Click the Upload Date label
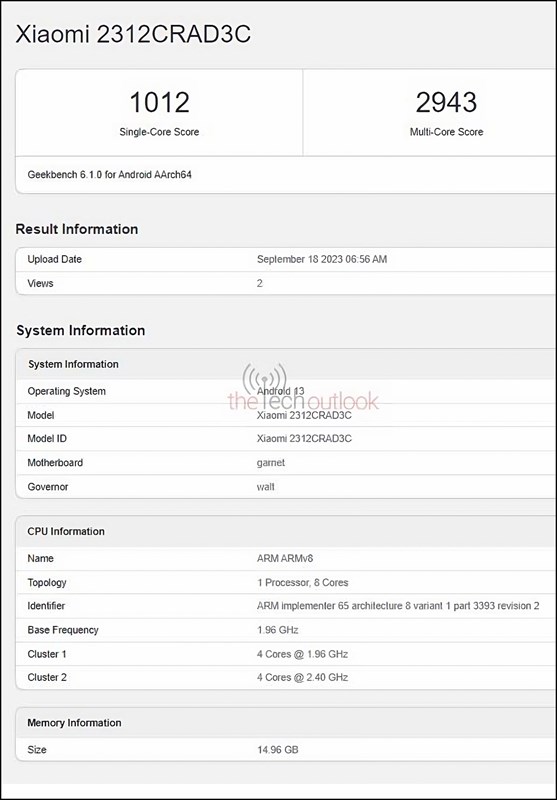 [x=55, y=259]
